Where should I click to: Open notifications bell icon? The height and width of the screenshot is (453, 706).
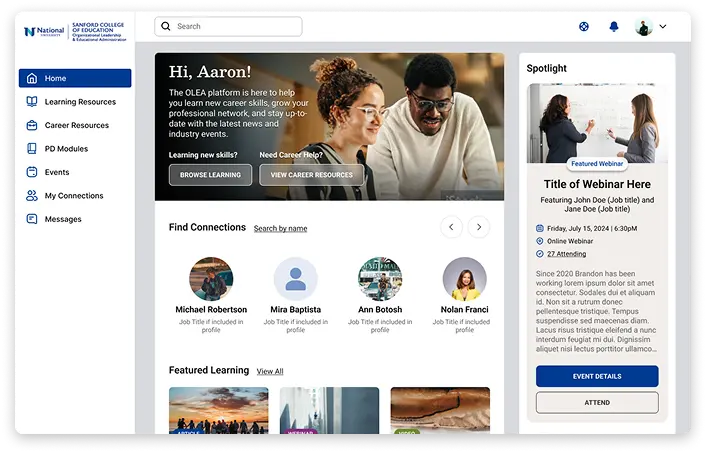pos(614,27)
